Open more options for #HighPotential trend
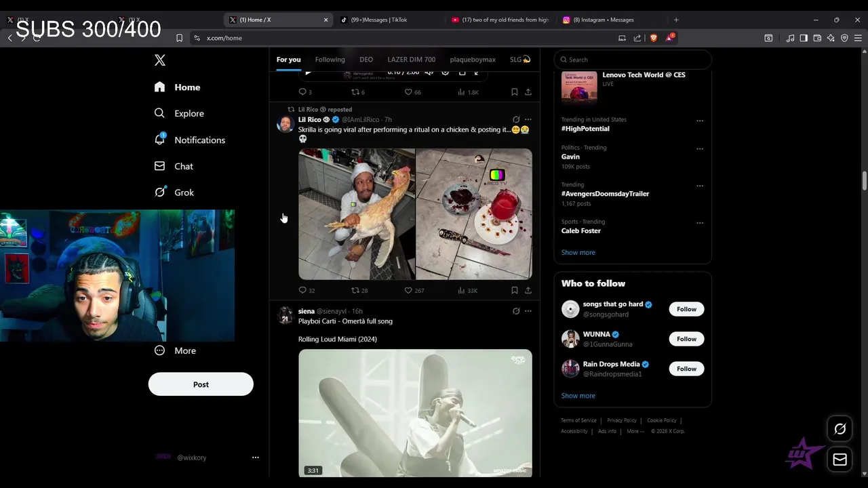The height and width of the screenshot is (488, 868). (x=700, y=121)
